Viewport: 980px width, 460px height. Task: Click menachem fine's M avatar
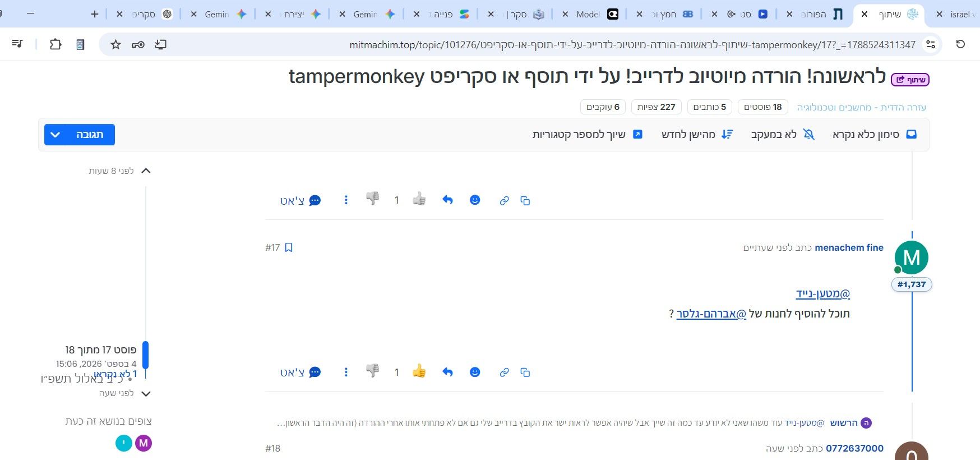tap(912, 257)
